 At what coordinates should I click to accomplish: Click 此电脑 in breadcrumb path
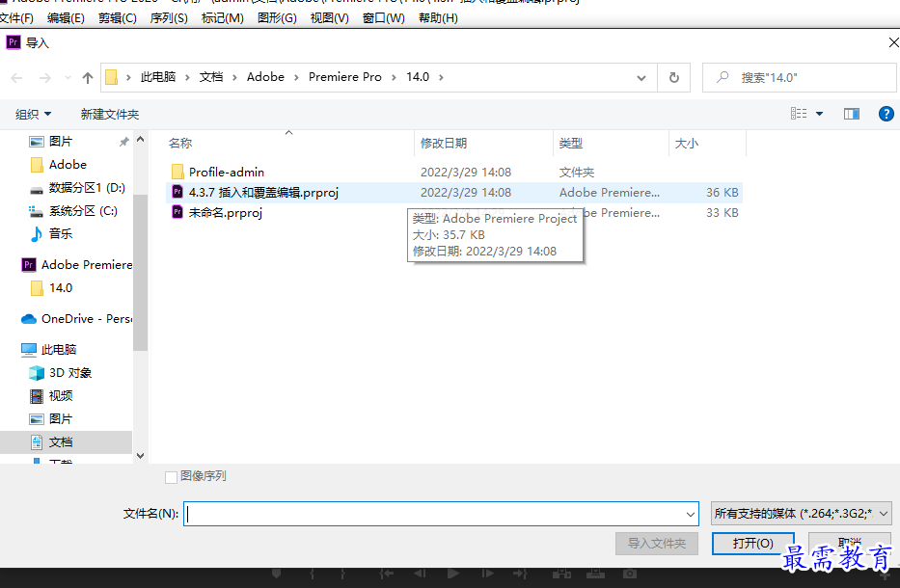pos(158,77)
